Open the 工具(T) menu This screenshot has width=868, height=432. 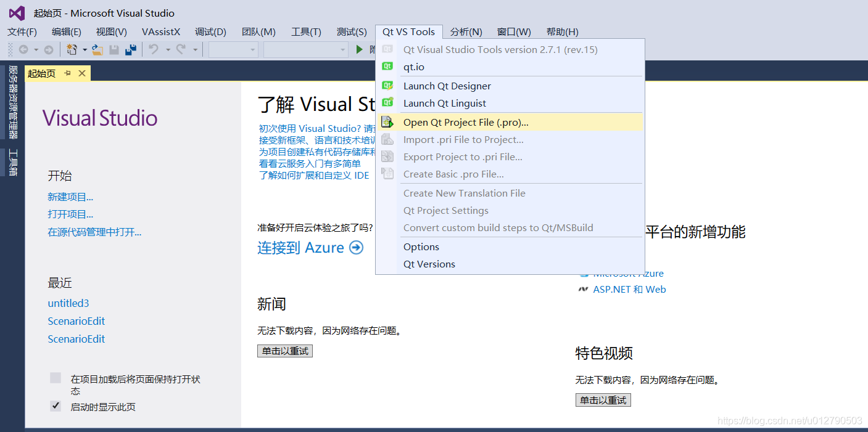pyautogui.click(x=306, y=32)
